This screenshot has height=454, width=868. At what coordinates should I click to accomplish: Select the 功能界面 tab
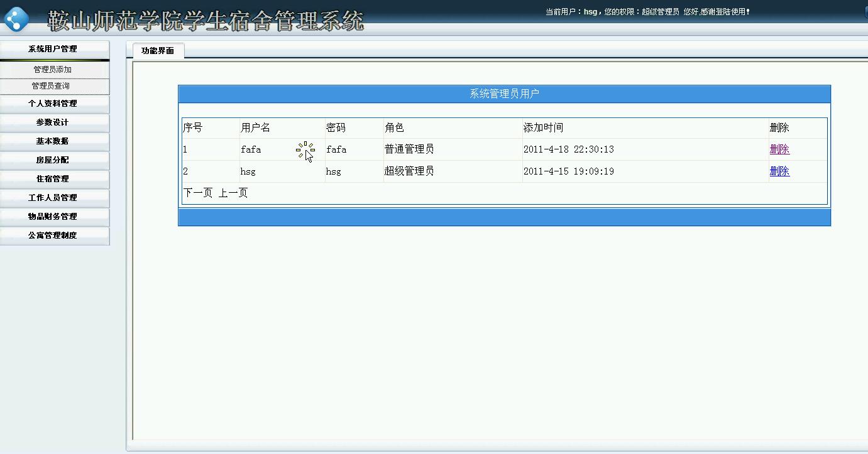(158, 51)
